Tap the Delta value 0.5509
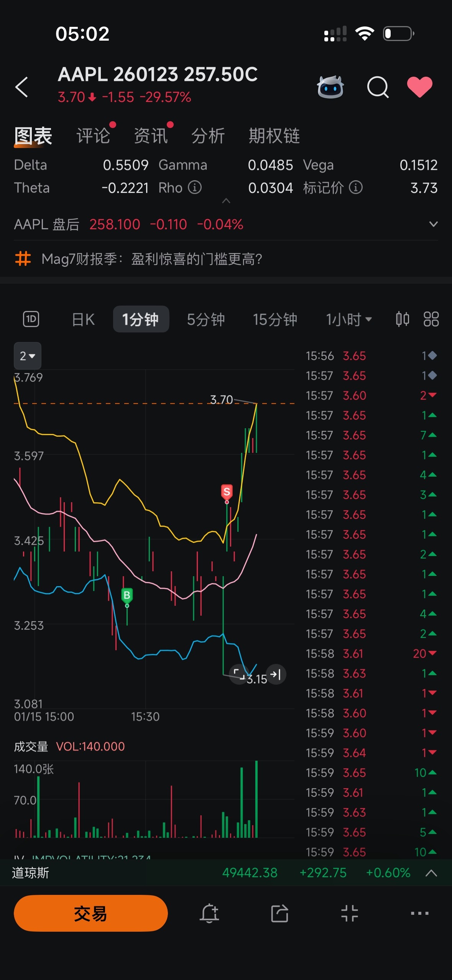The height and width of the screenshot is (980, 452). click(x=126, y=165)
